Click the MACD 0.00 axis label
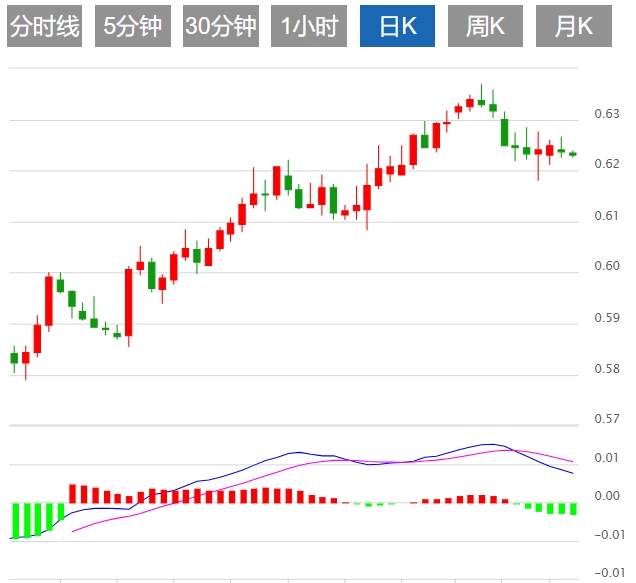 coord(607,496)
